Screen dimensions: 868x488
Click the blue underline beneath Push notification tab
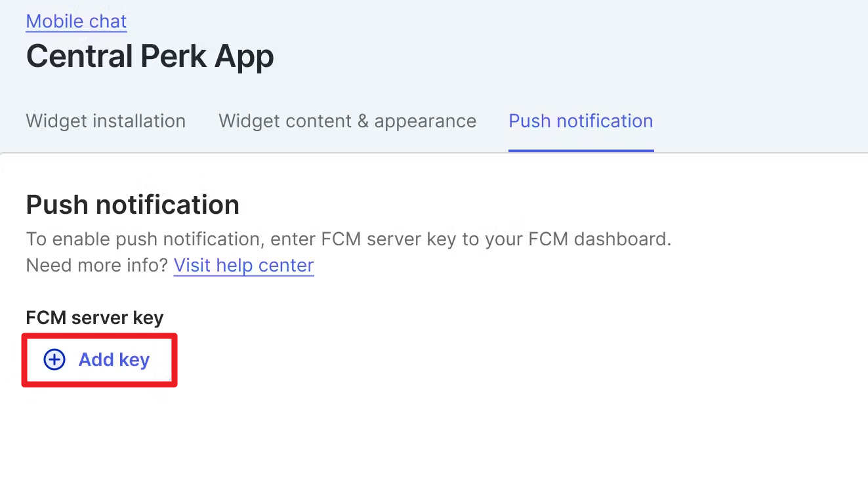pyautogui.click(x=581, y=150)
